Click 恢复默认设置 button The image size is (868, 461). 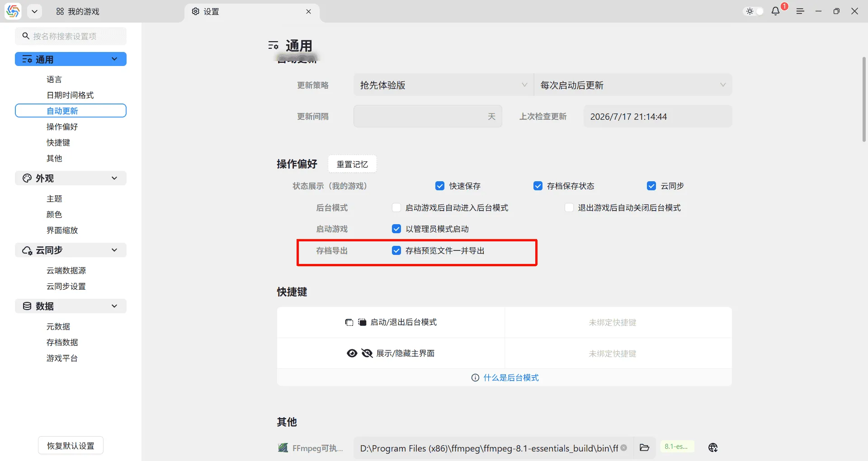[x=71, y=446]
